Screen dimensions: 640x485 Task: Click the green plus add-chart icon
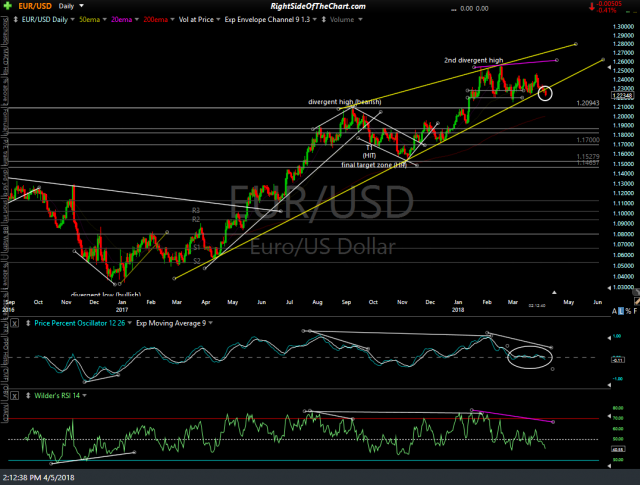coord(8,6)
